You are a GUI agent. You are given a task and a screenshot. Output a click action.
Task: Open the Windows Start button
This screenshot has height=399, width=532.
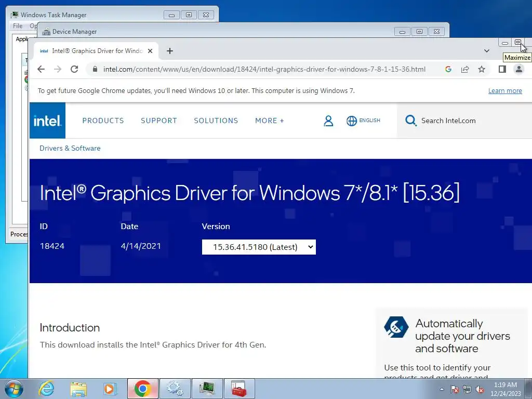[x=14, y=389]
